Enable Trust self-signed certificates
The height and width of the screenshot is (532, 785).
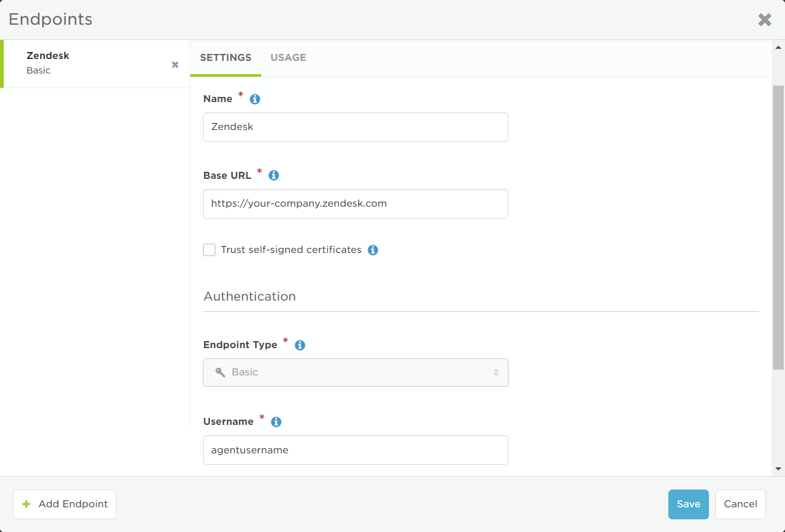[209, 249]
